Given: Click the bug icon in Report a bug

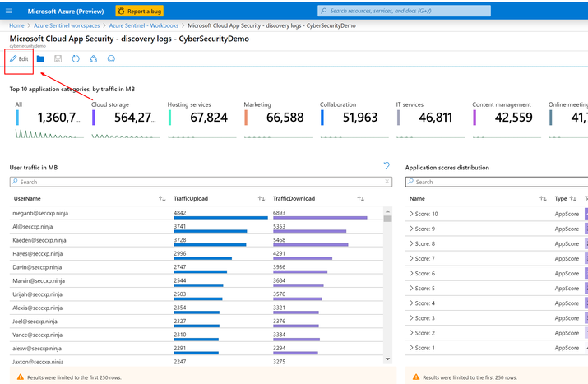Looking at the screenshot, I should 123,12.
